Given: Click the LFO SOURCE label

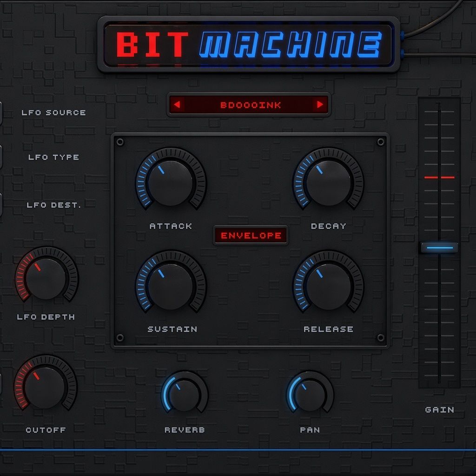Looking at the screenshot, I should click(54, 112).
